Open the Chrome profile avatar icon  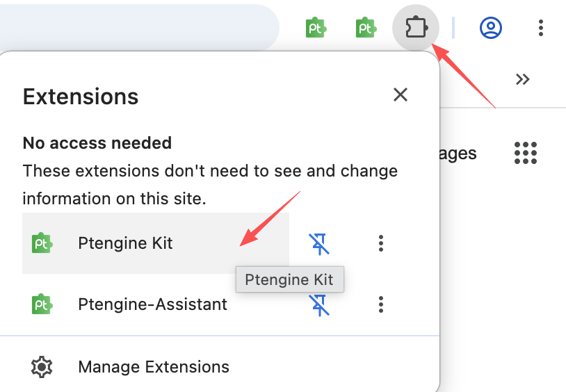tap(491, 27)
